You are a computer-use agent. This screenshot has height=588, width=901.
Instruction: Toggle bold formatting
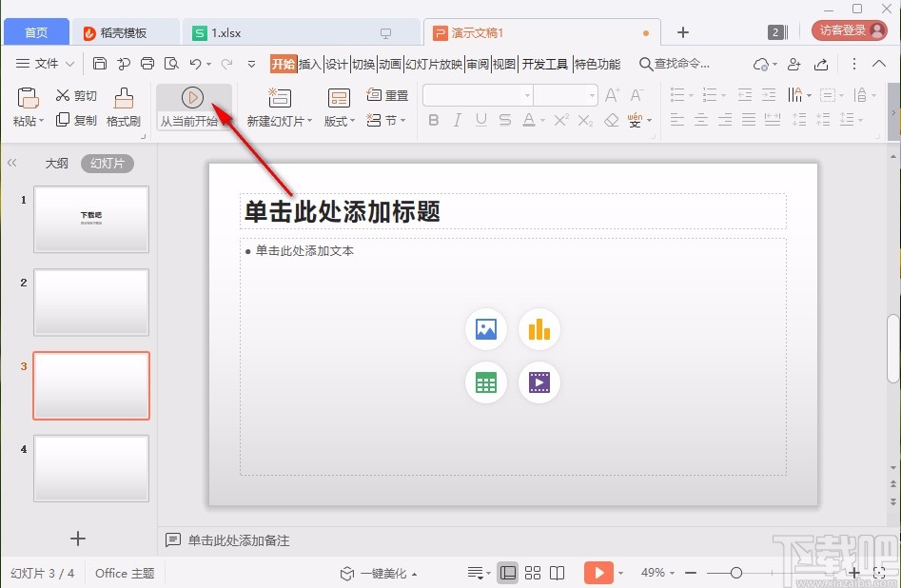[x=433, y=120]
